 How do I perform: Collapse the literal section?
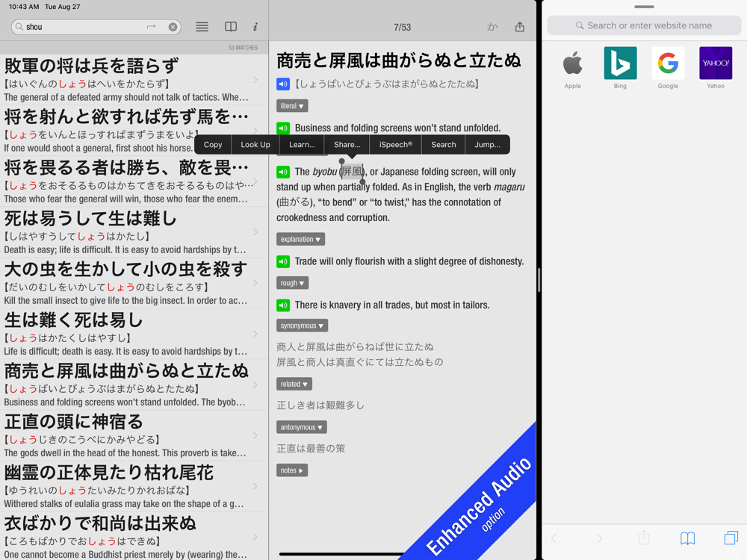click(292, 106)
